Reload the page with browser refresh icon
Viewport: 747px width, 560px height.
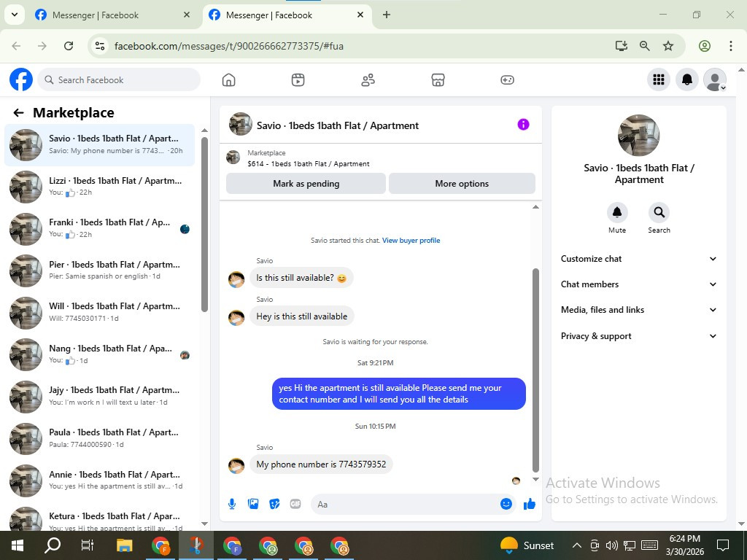tap(69, 46)
